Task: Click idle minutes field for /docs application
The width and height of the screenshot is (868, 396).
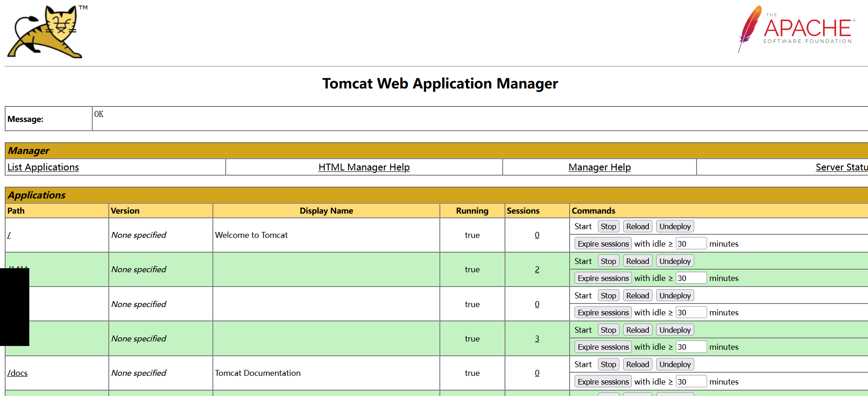Action: point(691,382)
